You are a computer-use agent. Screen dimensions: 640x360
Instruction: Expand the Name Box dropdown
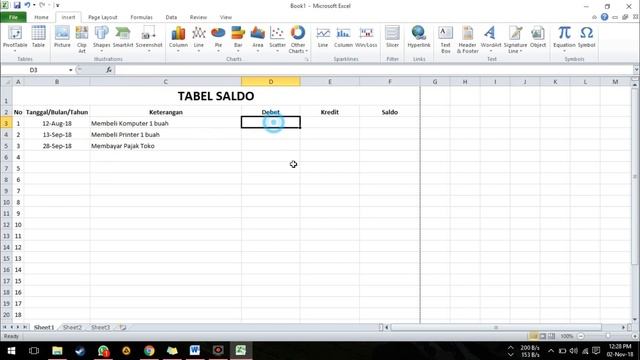point(71,70)
